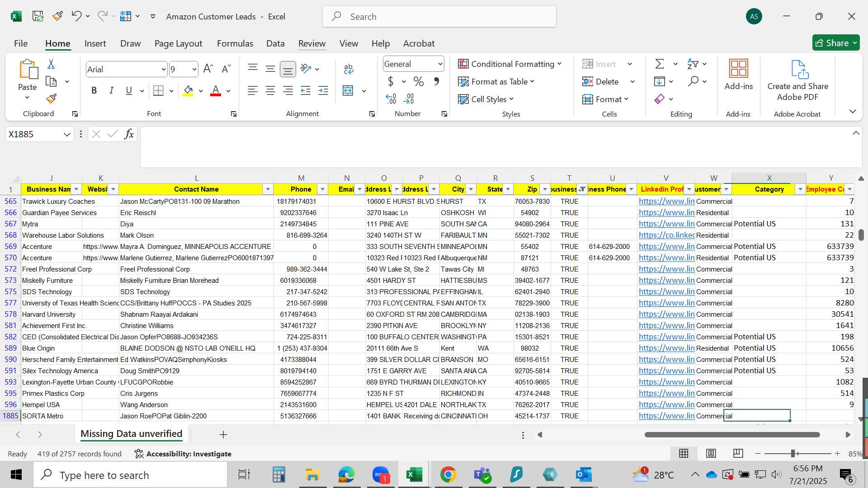The width and height of the screenshot is (868, 488).
Task: Open the File menu
Action: tap(21, 43)
